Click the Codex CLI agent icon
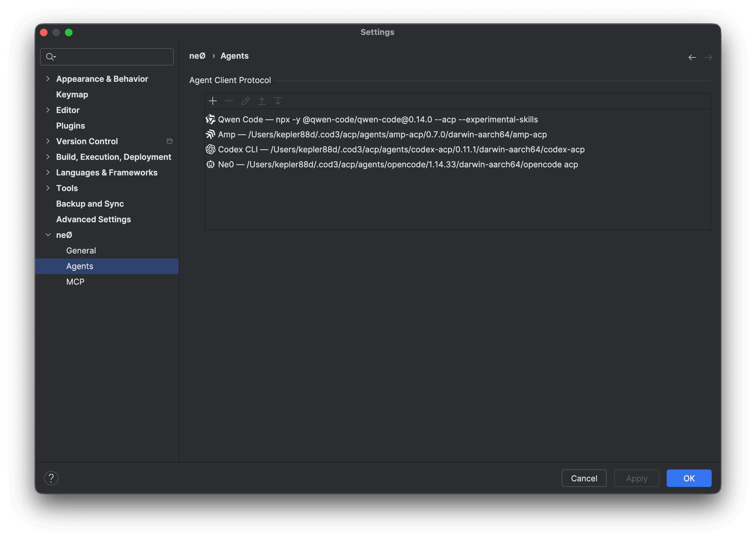The image size is (756, 540). [210, 149]
